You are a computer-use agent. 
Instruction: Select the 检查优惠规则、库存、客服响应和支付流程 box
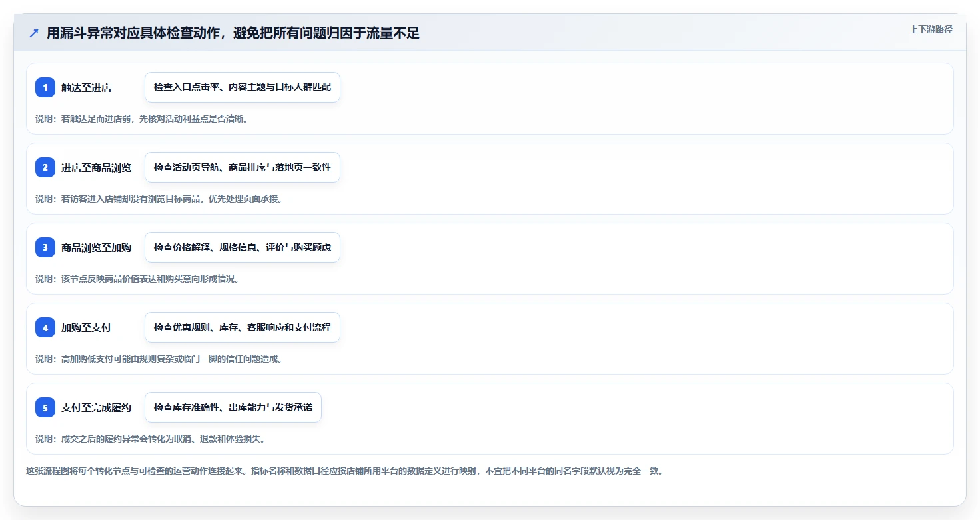pyautogui.click(x=243, y=327)
